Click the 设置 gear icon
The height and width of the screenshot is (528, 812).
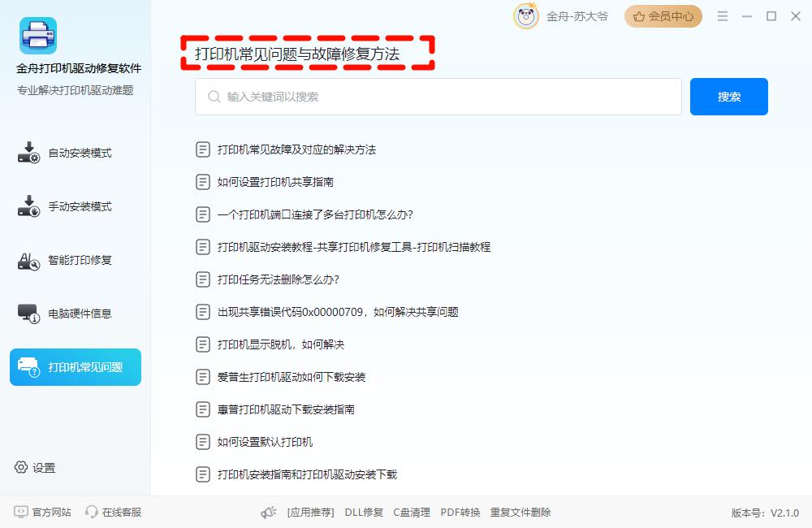[x=21, y=467]
